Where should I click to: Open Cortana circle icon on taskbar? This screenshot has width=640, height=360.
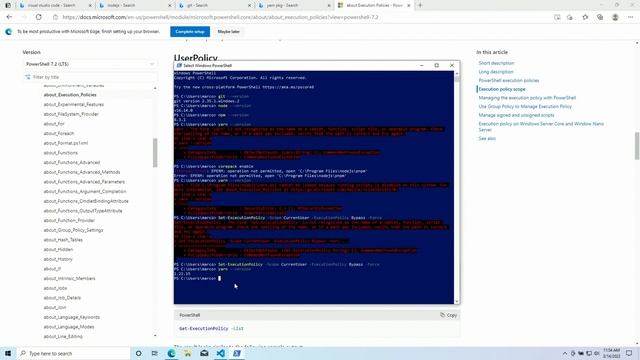138,353
